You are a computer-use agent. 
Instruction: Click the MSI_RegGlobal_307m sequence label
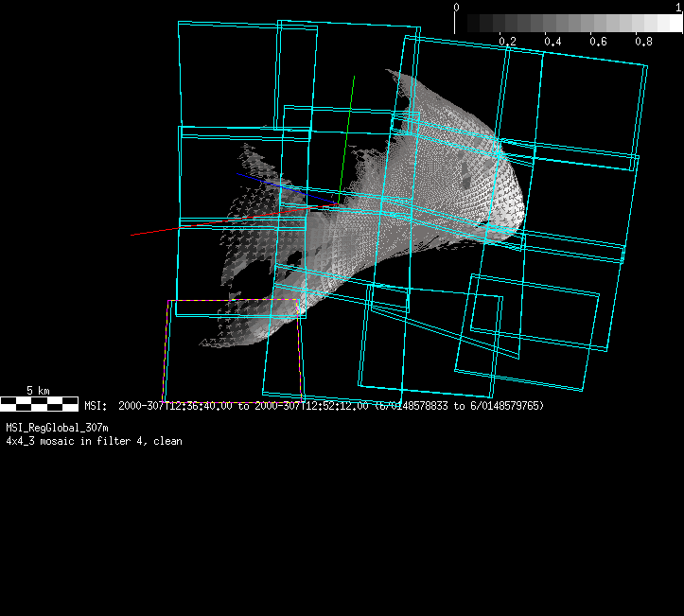58,429
